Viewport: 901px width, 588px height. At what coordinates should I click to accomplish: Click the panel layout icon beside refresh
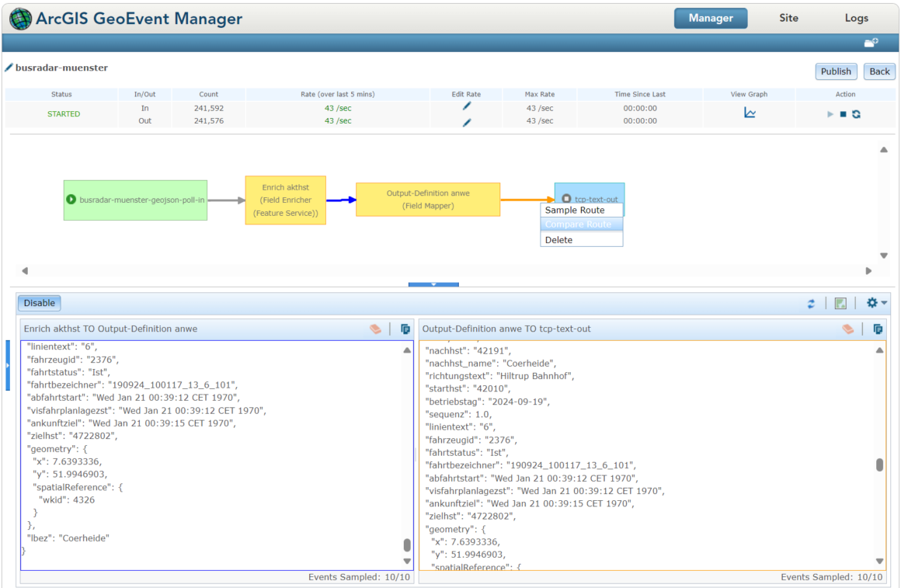[840, 304]
